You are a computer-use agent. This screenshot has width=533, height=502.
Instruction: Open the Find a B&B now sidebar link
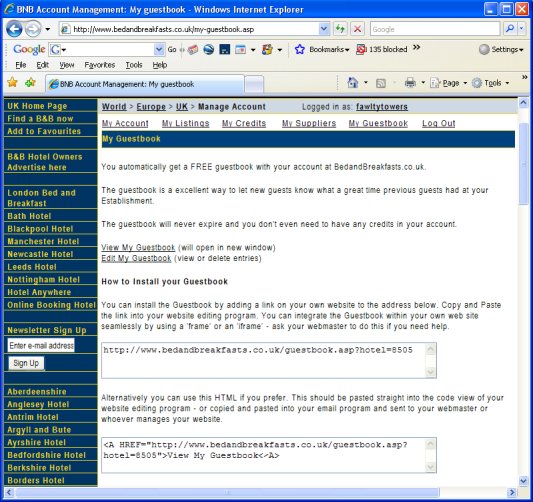[x=40, y=119]
